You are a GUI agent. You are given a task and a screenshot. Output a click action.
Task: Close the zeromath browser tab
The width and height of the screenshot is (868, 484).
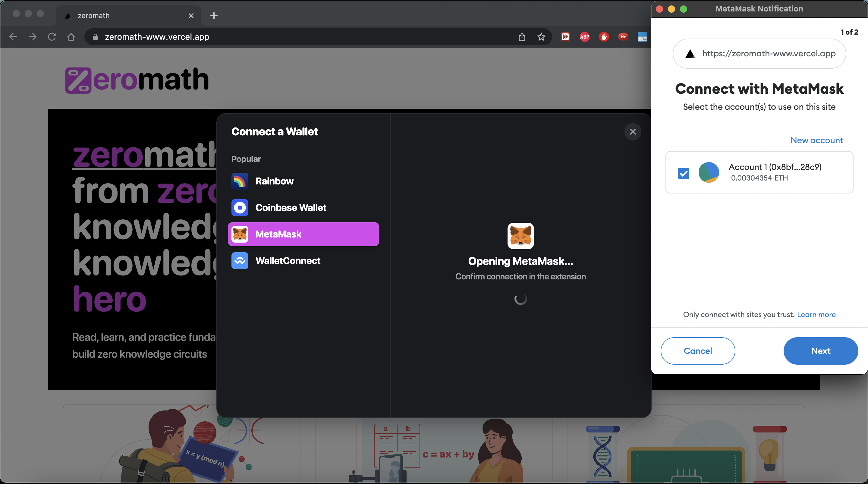tap(191, 15)
